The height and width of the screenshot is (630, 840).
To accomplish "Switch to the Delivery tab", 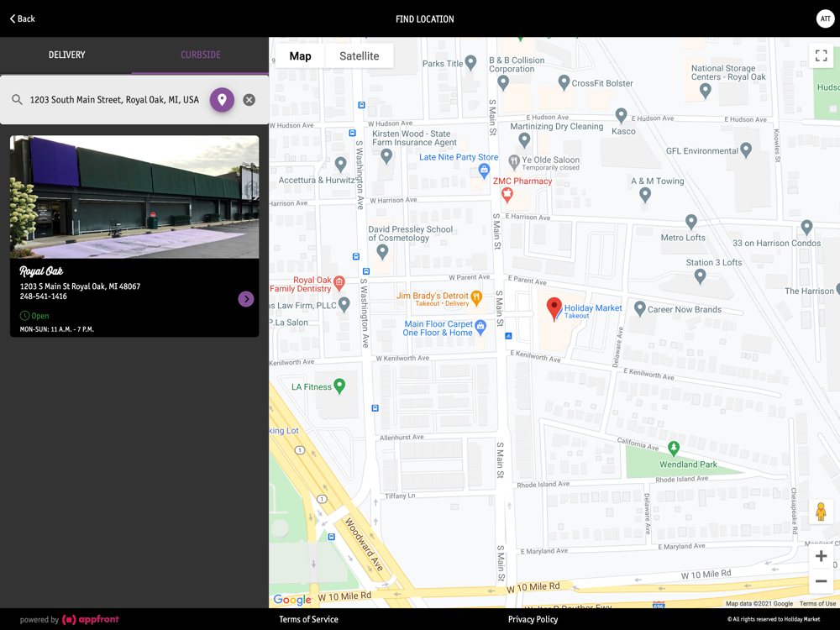I will pyautogui.click(x=66, y=55).
